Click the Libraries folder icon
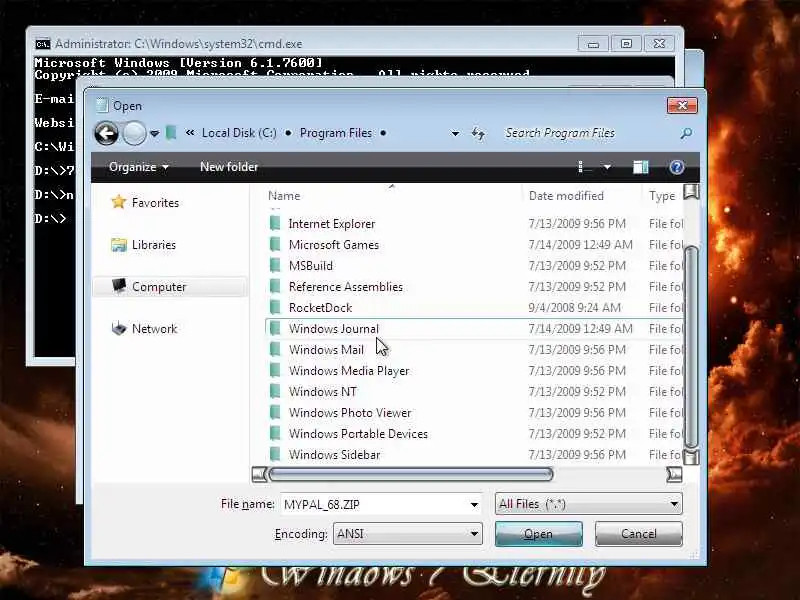The height and width of the screenshot is (600, 800). (x=119, y=245)
